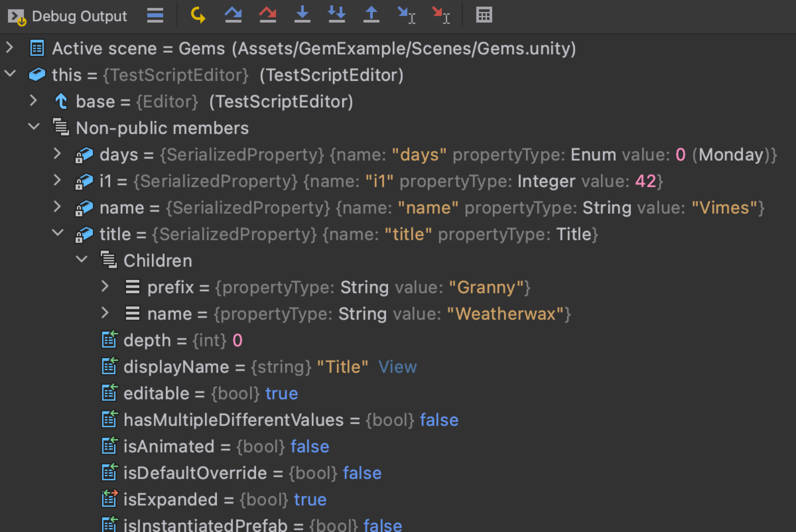
Task: Collapse the Non-public members group
Action: [33, 127]
